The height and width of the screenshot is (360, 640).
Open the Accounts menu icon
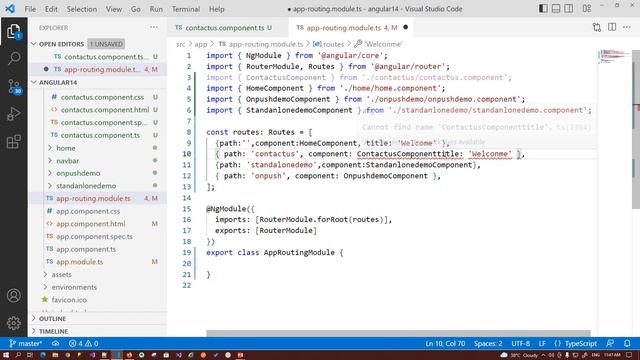13,295
